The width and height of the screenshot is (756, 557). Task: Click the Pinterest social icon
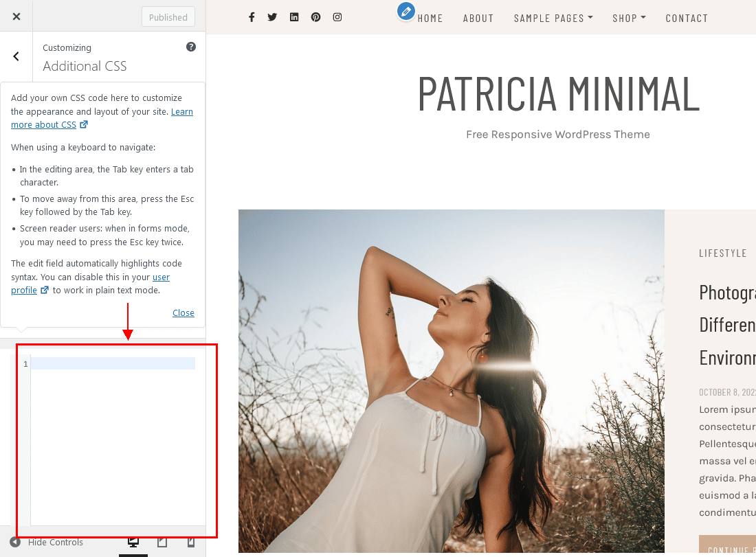point(315,16)
